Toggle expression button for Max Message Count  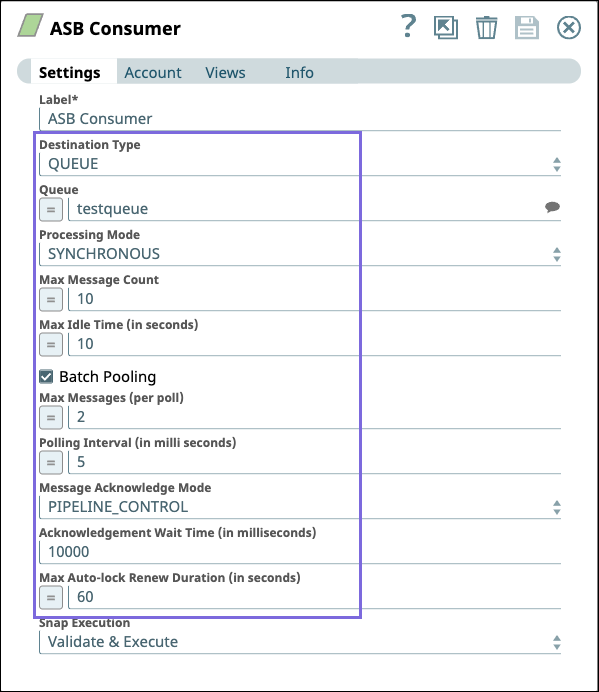51,299
